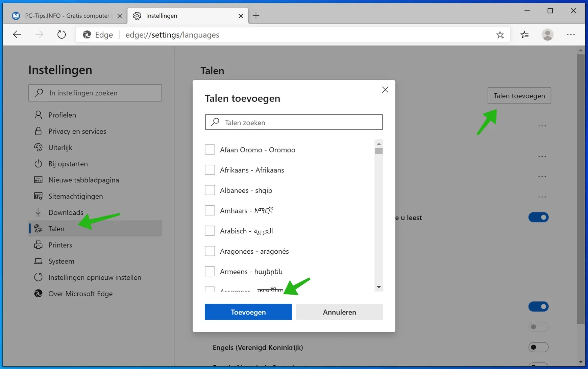Check the Amhaars checkbox
The width and height of the screenshot is (588, 369).
[210, 210]
